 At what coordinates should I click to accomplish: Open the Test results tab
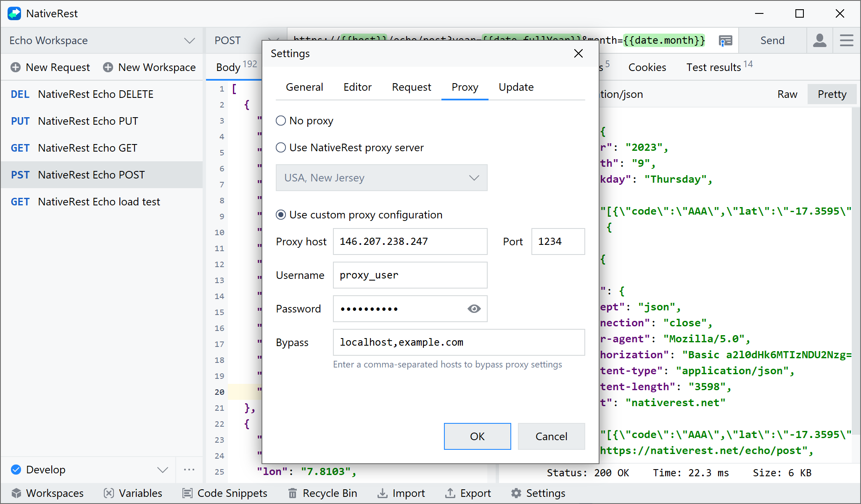pos(719,67)
